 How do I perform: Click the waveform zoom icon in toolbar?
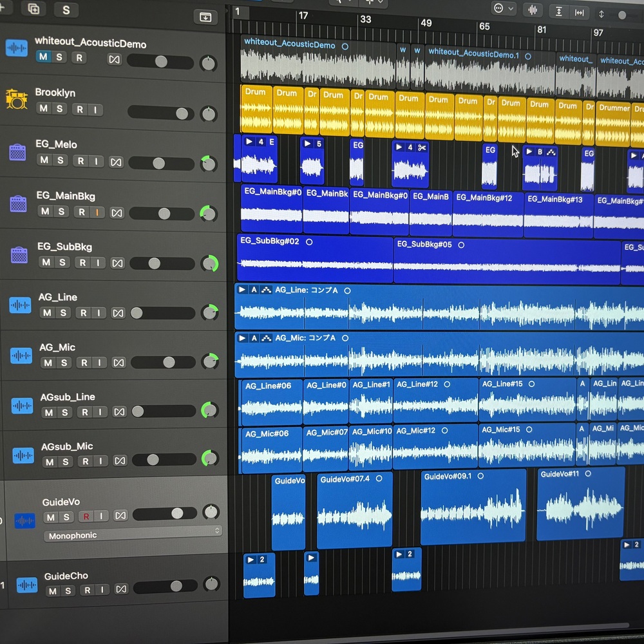533,10
